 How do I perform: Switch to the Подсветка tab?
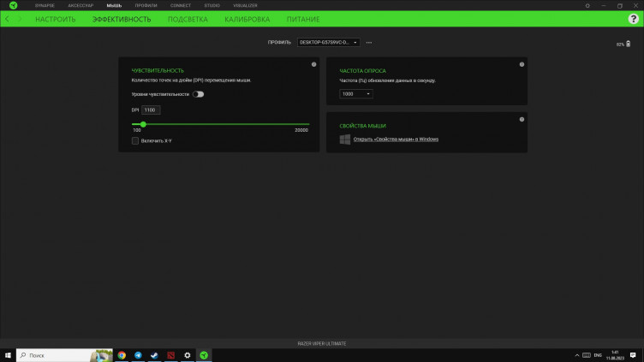point(188,19)
